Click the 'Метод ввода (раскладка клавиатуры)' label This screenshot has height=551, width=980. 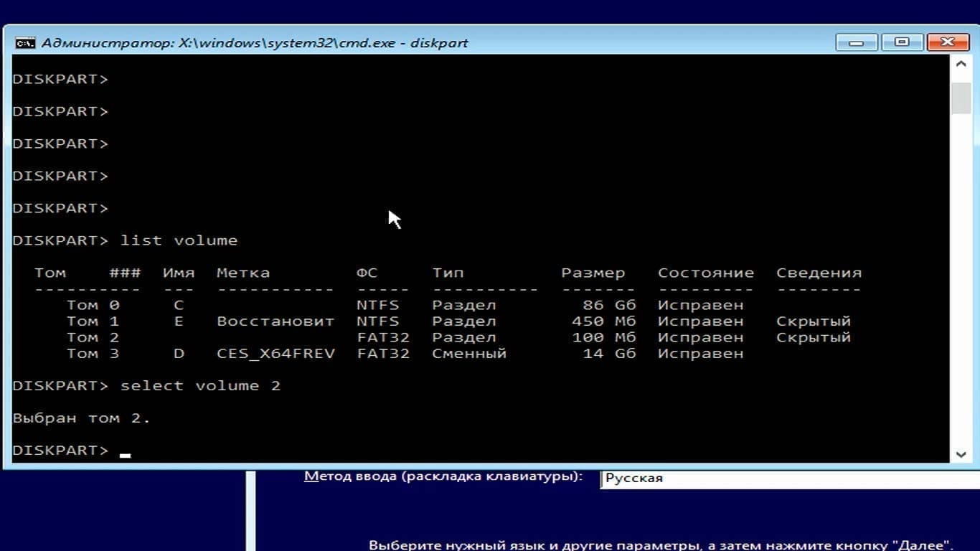tap(443, 476)
